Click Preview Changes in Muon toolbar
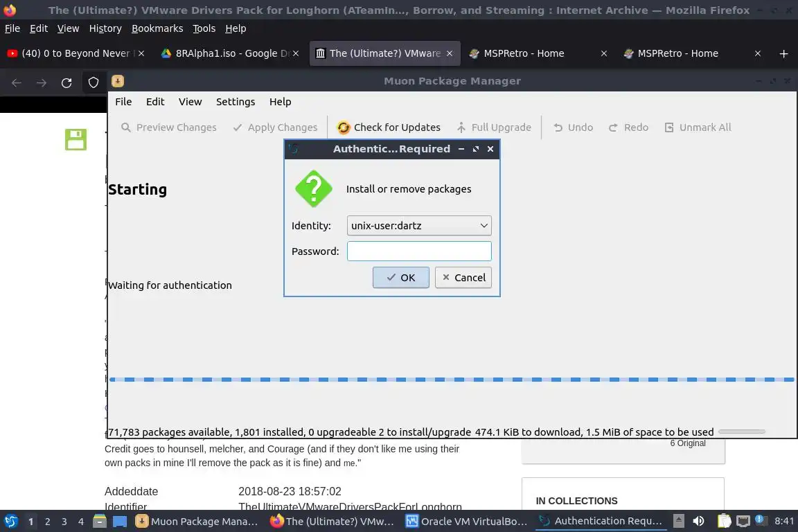 coord(169,127)
